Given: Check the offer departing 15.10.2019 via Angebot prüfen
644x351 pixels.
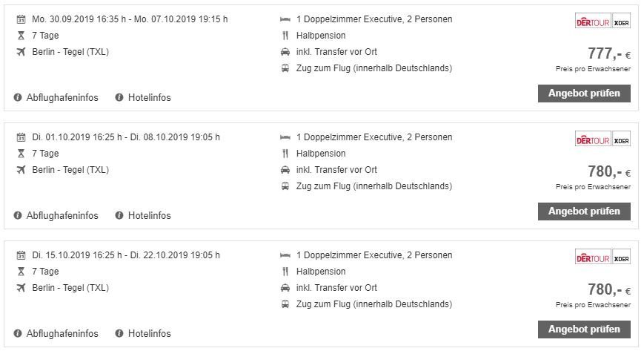Looking at the screenshot, I should [584, 329].
